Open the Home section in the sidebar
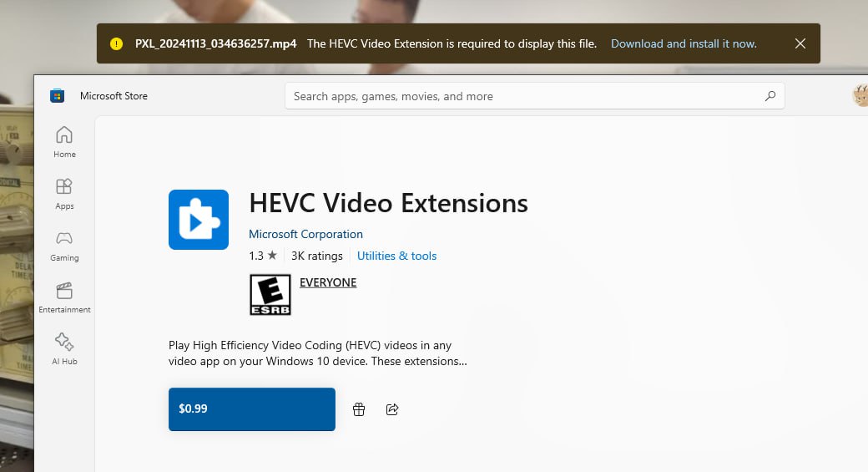This screenshot has width=868, height=472. click(x=64, y=141)
